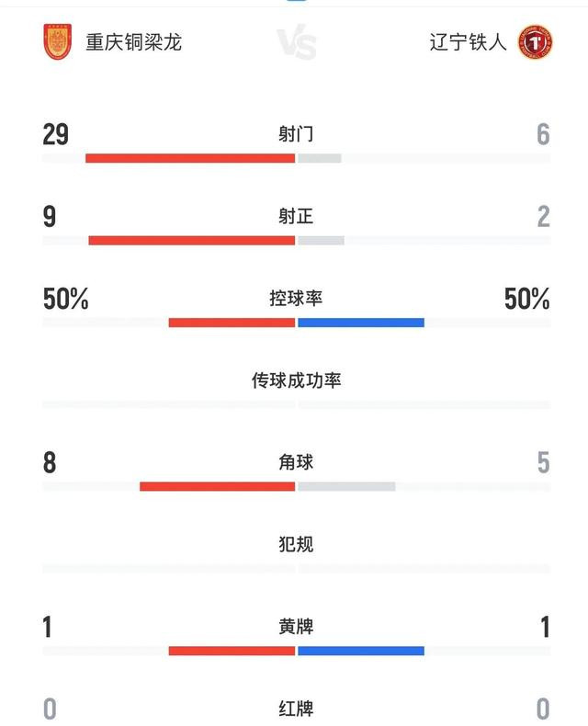Open the 辽宁铁人 team badge icon

coord(535,42)
